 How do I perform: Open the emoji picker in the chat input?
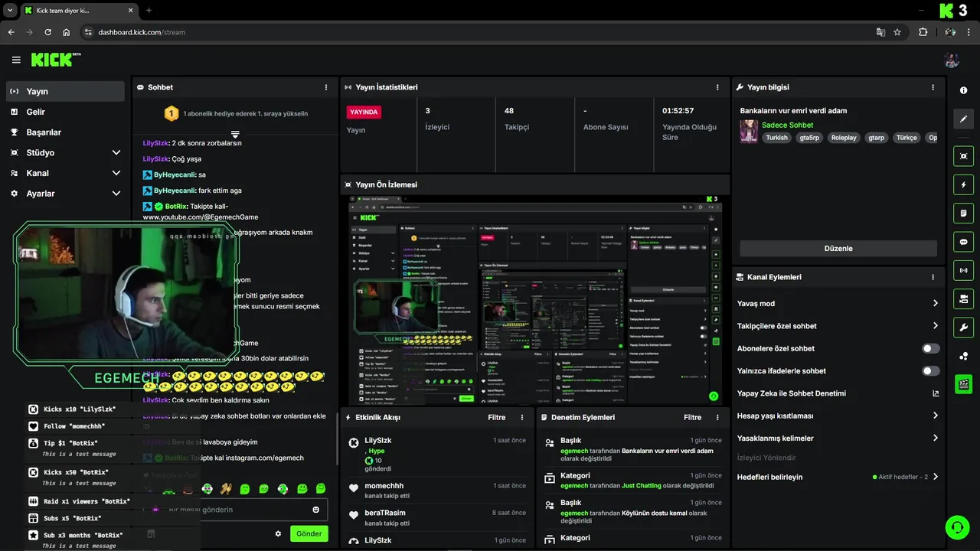coord(315,510)
